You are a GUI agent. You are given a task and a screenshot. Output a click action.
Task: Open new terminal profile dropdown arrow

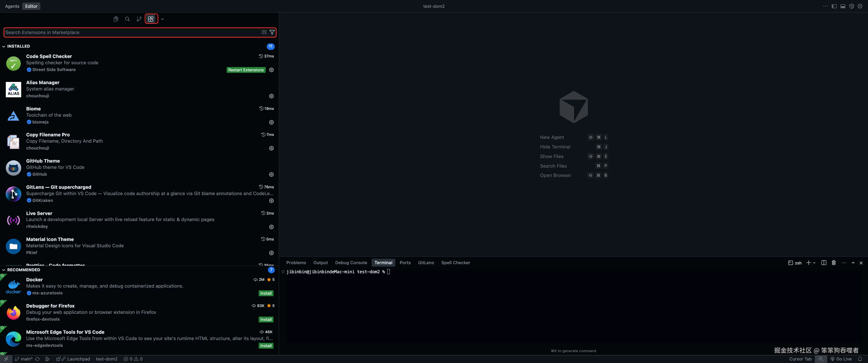point(815,263)
